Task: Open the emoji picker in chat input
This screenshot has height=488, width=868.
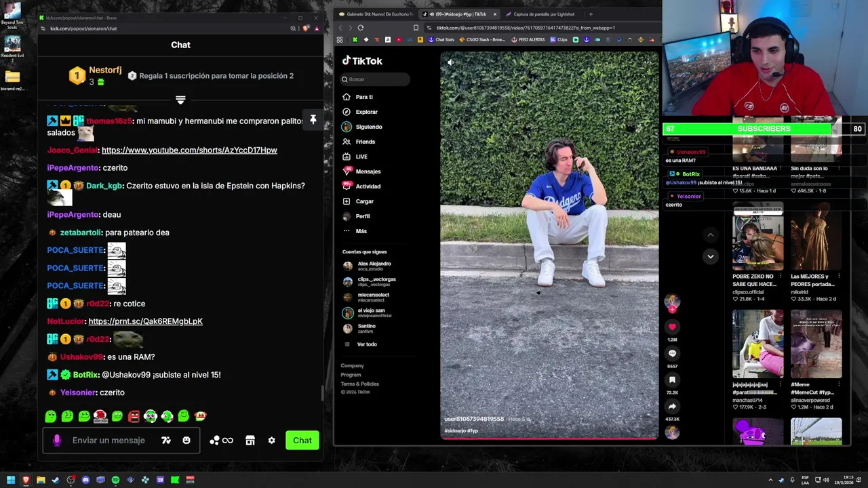Action: 186,441
